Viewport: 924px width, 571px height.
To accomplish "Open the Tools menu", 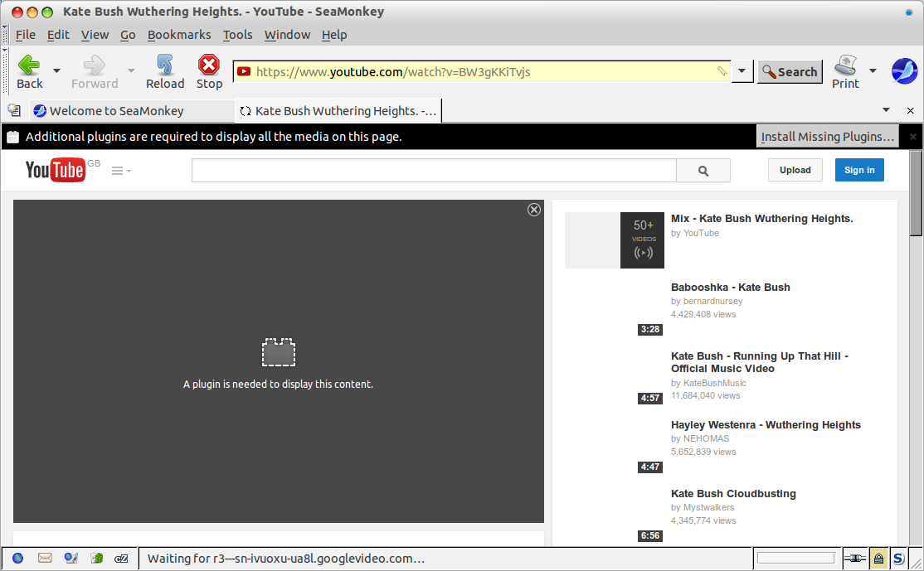I will click(237, 35).
